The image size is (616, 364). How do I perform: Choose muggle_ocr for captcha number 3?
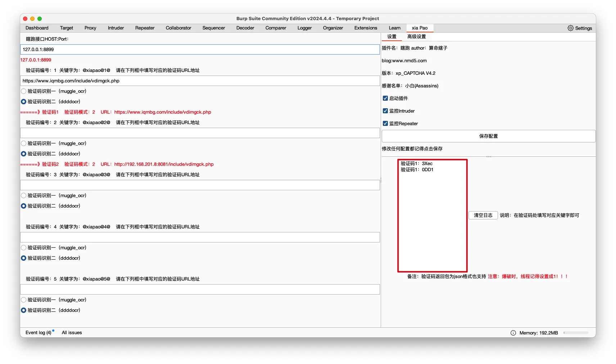point(24,196)
